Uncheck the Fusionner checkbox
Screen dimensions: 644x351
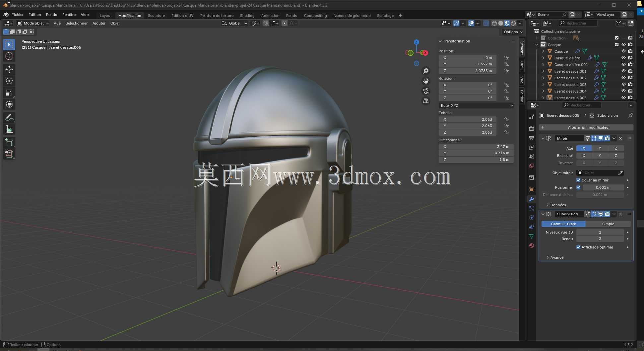pos(578,187)
